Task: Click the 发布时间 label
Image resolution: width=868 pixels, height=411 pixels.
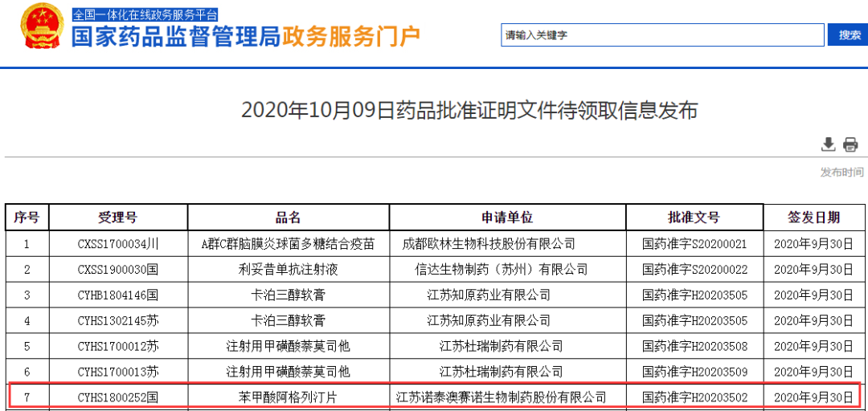Action: coord(842,173)
